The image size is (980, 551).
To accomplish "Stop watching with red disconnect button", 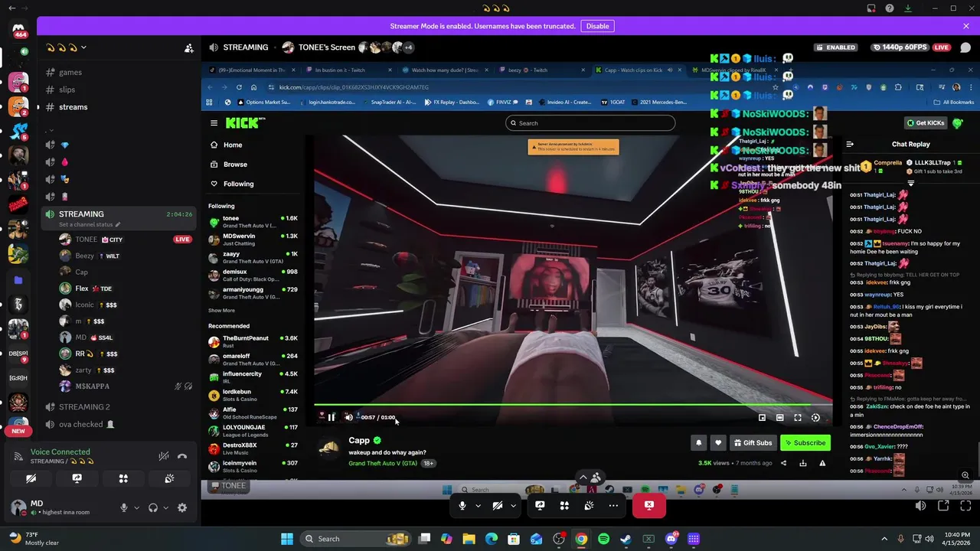I will [x=649, y=505].
